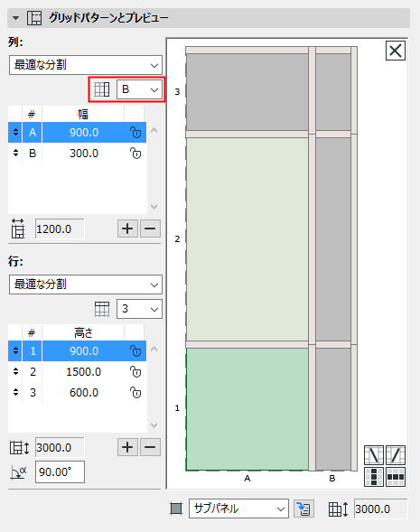Click the panel class icon left of サブパネル
The width and height of the screenshot is (420, 532).
click(x=176, y=509)
